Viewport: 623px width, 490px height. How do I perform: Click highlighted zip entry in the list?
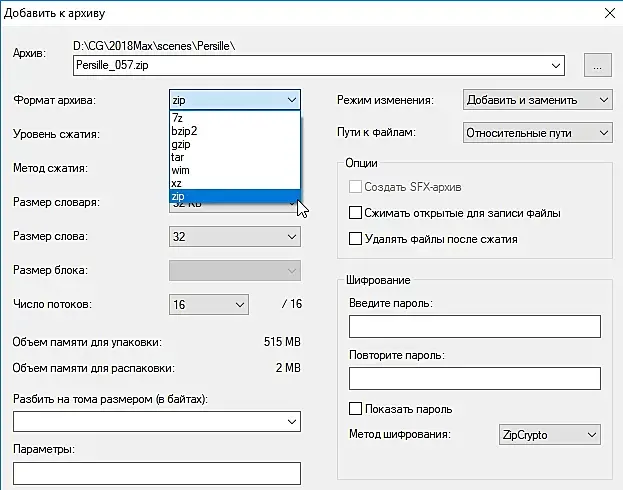(x=178, y=196)
